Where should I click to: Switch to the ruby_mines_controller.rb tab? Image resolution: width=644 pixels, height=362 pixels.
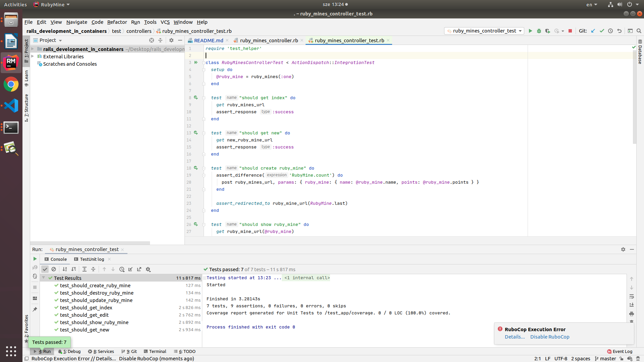coord(269,40)
